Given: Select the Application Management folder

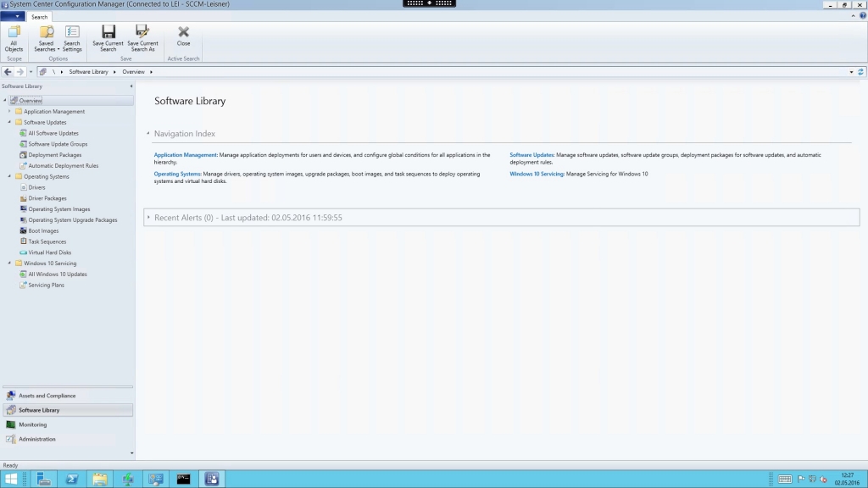Looking at the screenshot, I should pos(53,112).
